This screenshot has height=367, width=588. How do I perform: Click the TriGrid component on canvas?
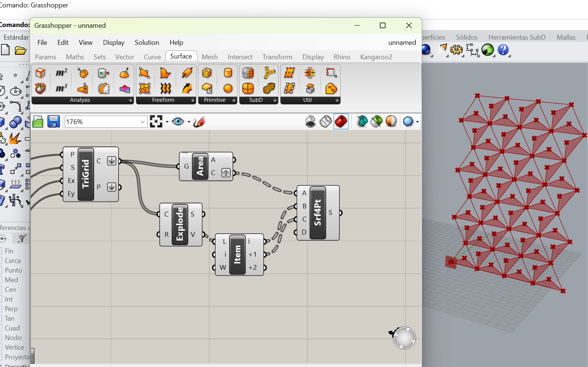86,174
